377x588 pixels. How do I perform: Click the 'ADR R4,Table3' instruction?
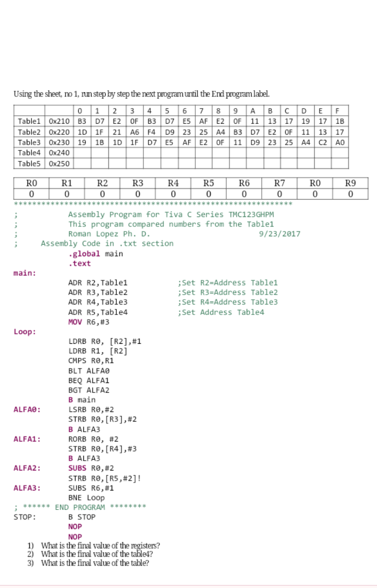[98, 302]
